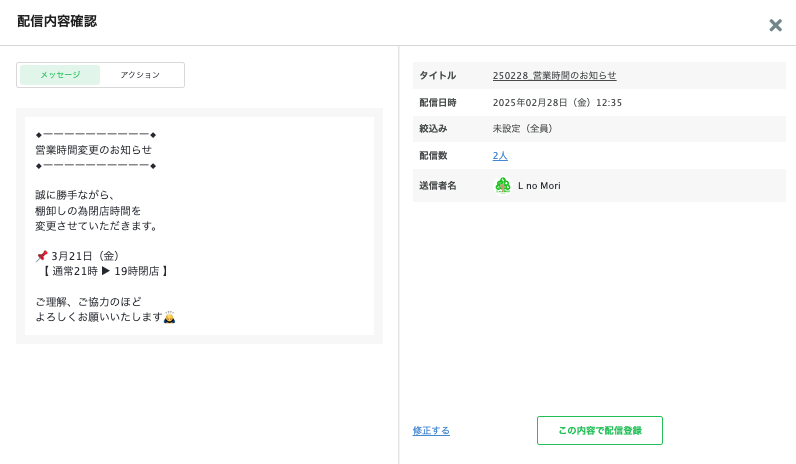Click the 営業時間変更のお知らせ line in preview
Image resolution: width=796 pixels, height=464 pixels.
point(94,150)
